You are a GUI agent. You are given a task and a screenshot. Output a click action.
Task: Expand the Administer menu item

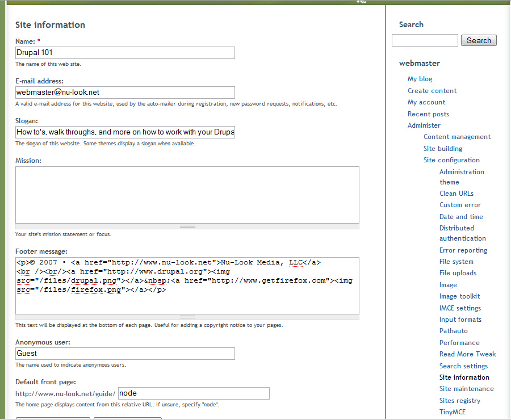coord(424,125)
